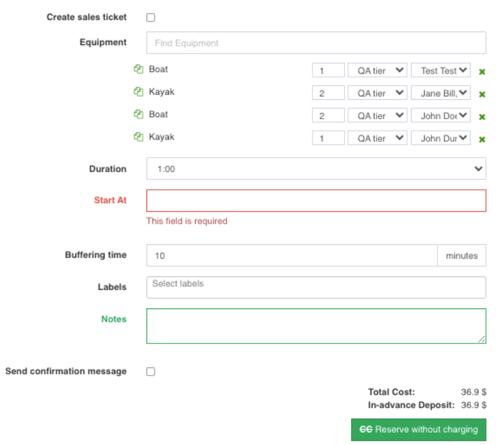Click the Select labels field
The height and width of the screenshot is (445, 504).
coord(315,287)
